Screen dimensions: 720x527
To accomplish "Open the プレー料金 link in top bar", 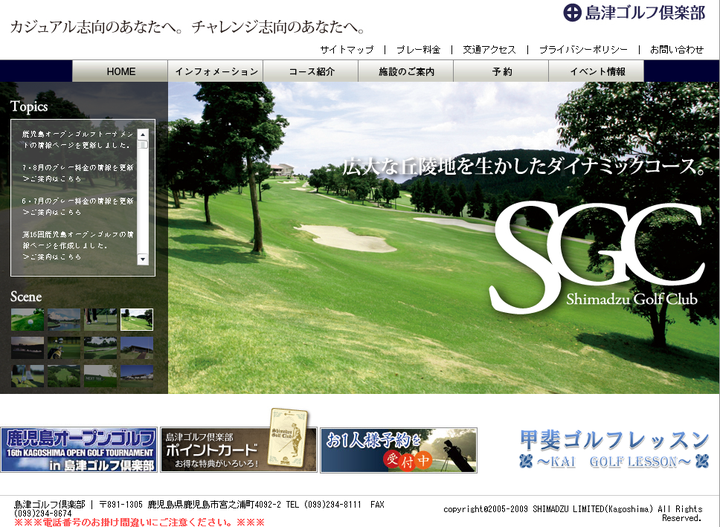I will pyautogui.click(x=418, y=50).
